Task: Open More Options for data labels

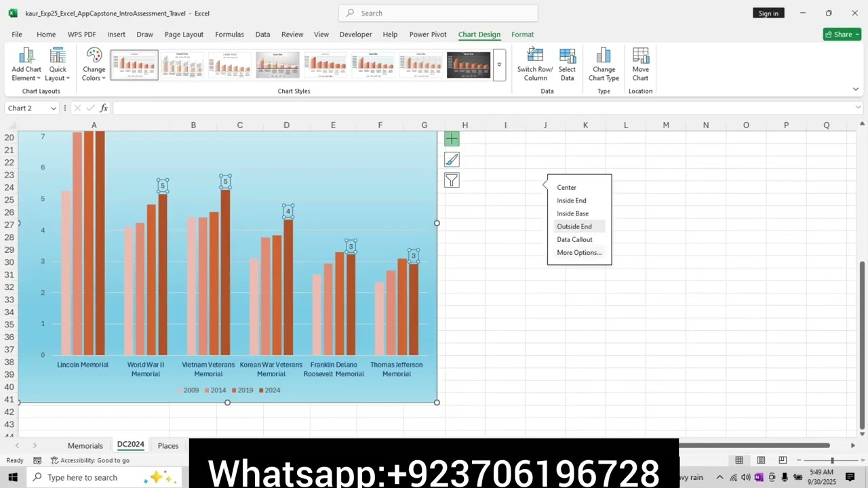Action: click(578, 253)
